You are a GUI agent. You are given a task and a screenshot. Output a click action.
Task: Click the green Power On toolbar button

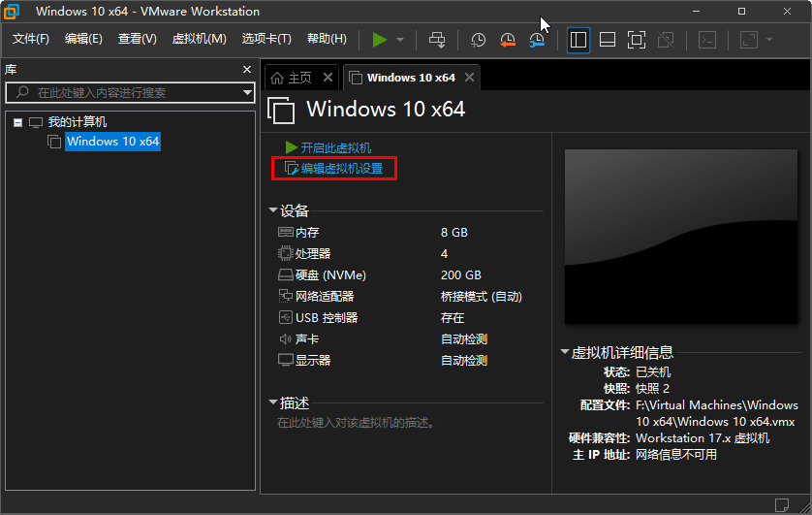[380, 40]
